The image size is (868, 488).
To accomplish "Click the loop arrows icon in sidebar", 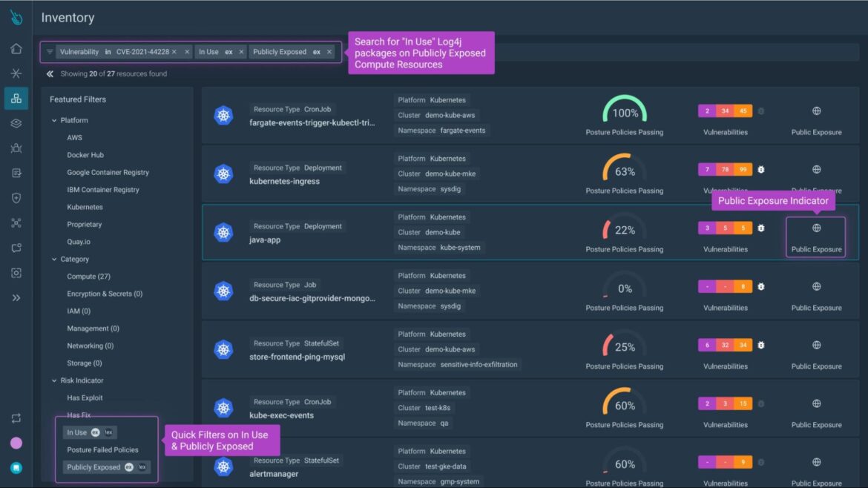I will click(16, 418).
